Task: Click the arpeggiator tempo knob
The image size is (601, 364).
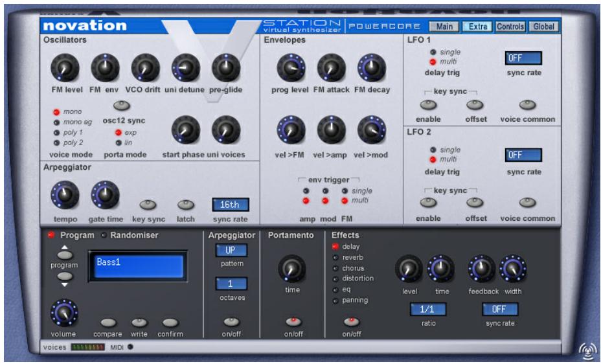Action: coord(65,195)
